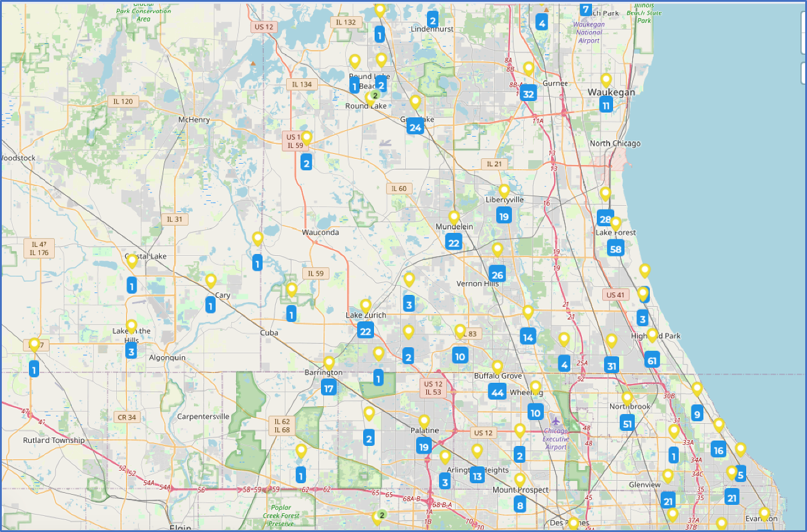Click the green 2 cluster near Round Lake

tap(375, 95)
